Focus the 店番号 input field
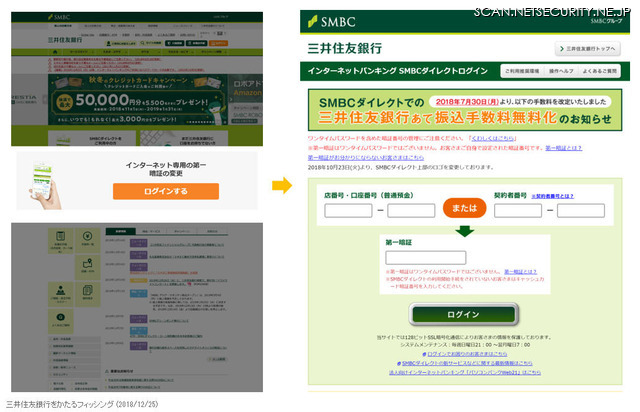This screenshot has height=412, width=640. pos(348,211)
